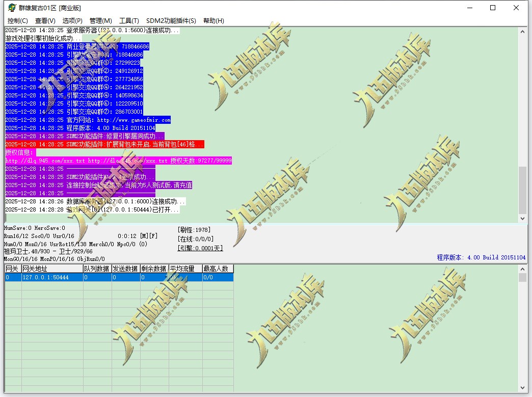
Task: Open the SDM2功能插件(S) menu
Action: 171,21
